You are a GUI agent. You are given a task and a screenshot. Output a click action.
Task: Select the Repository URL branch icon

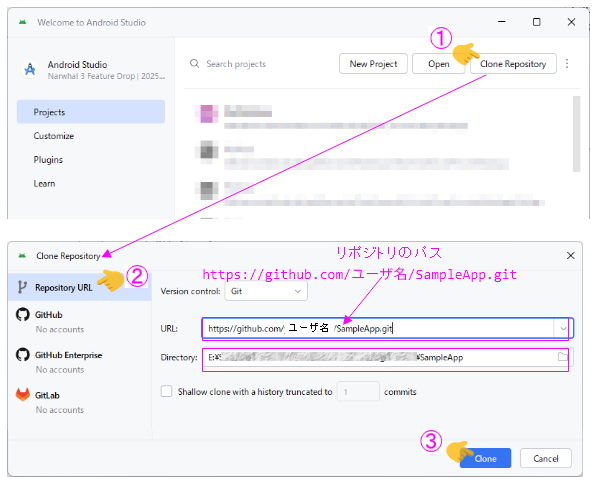pyautogui.click(x=22, y=286)
